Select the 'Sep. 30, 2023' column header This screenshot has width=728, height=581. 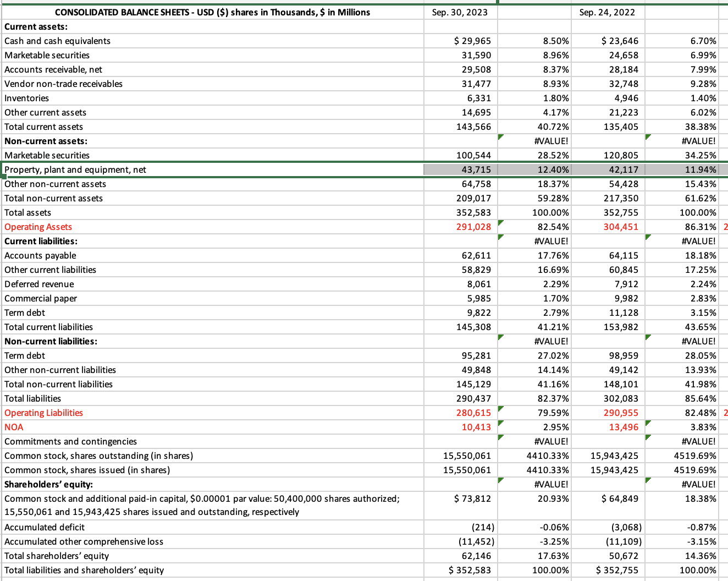coord(460,12)
